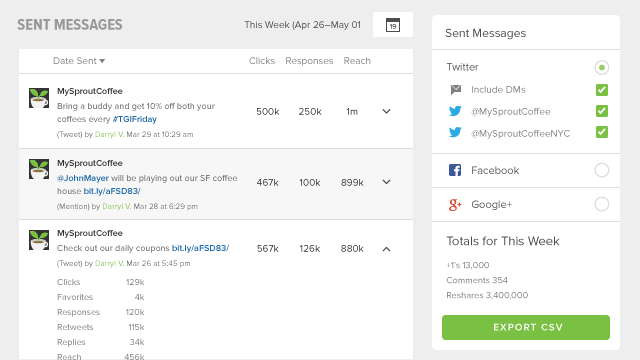Screen dimensions: 640x360
Task: Click the This Week date range text
Action: pos(302,25)
